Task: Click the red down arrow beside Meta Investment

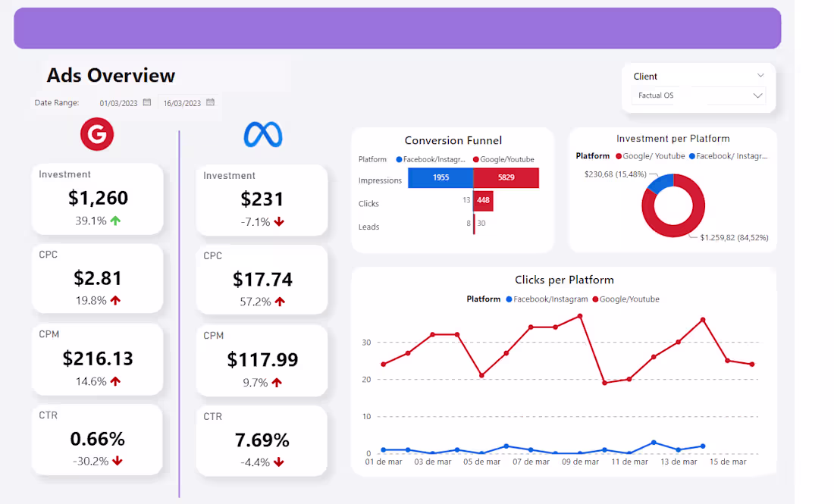Action: (277, 222)
